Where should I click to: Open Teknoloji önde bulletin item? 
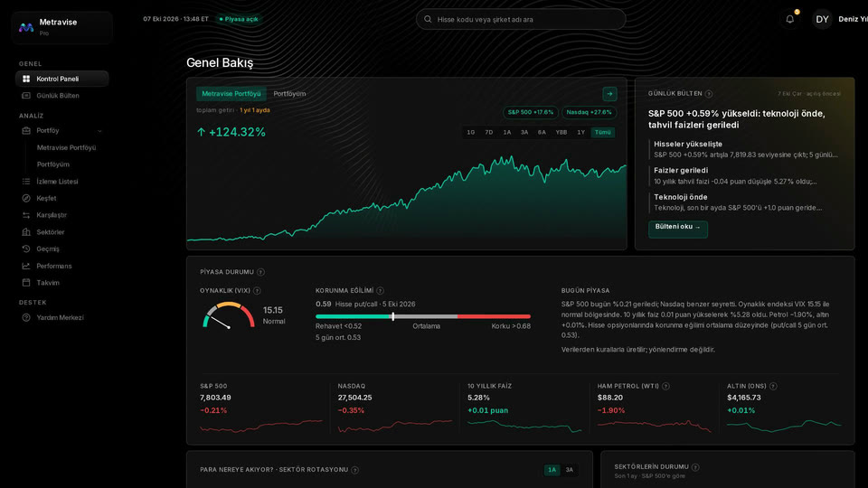point(745,202)
